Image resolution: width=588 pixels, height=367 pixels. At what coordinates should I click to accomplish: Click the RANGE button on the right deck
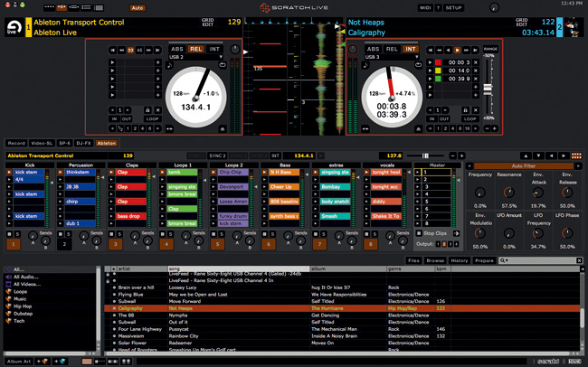(x=490, y=49)
